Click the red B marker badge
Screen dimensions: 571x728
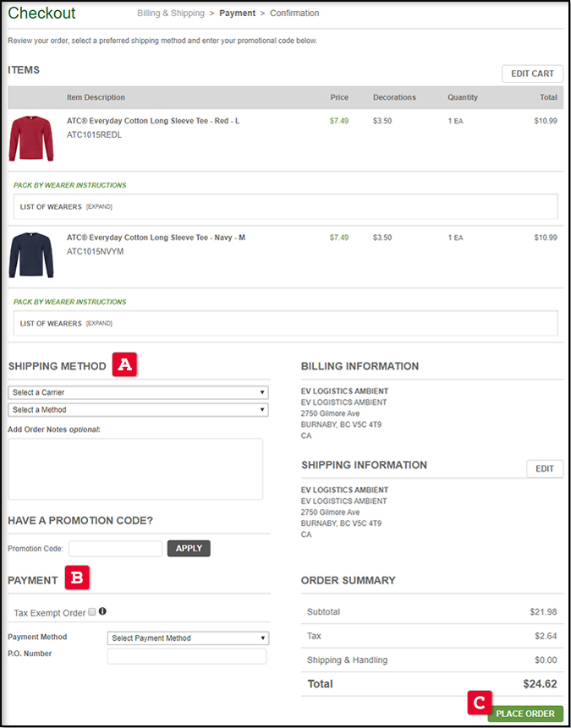click(77, 579)
